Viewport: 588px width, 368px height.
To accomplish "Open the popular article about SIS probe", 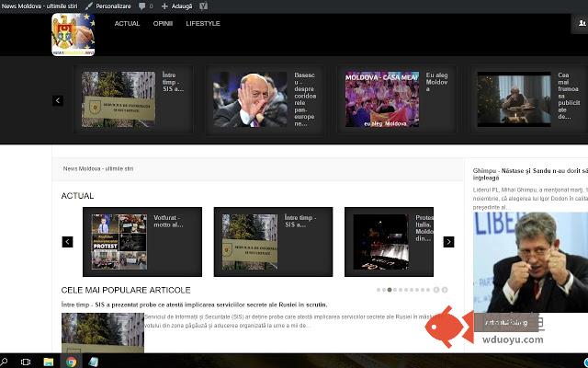I will click(x=194, y=305).
